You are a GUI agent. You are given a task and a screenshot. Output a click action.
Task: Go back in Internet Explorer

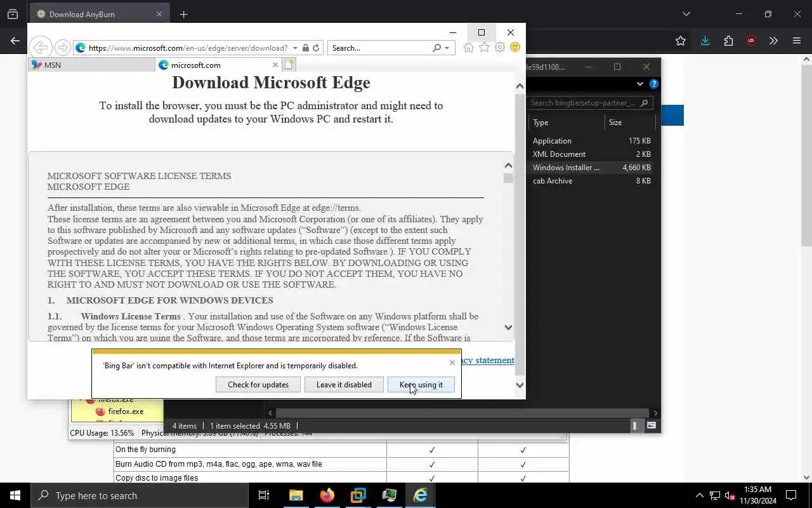point(40,48)
